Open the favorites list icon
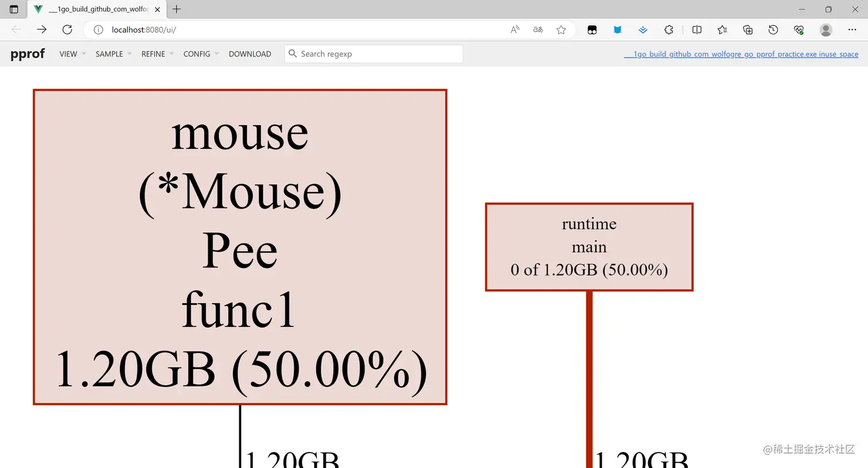The width and height of the screenshot is (868, 468). point(722,30)
